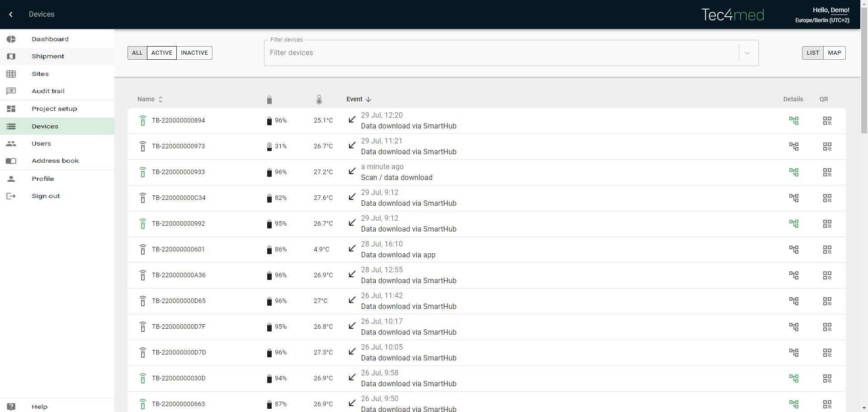Open the Dashboard menu item
Image resolution: width=868 pixels, height=412 pixels.
pyautogui.click(x=57, y=39)
